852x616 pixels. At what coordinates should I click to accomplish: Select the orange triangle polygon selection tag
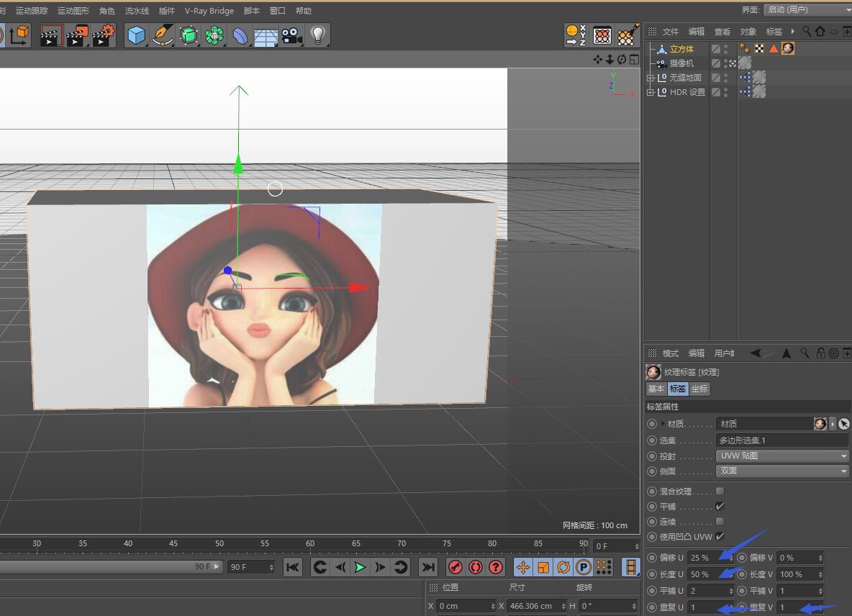coord(774,48)
